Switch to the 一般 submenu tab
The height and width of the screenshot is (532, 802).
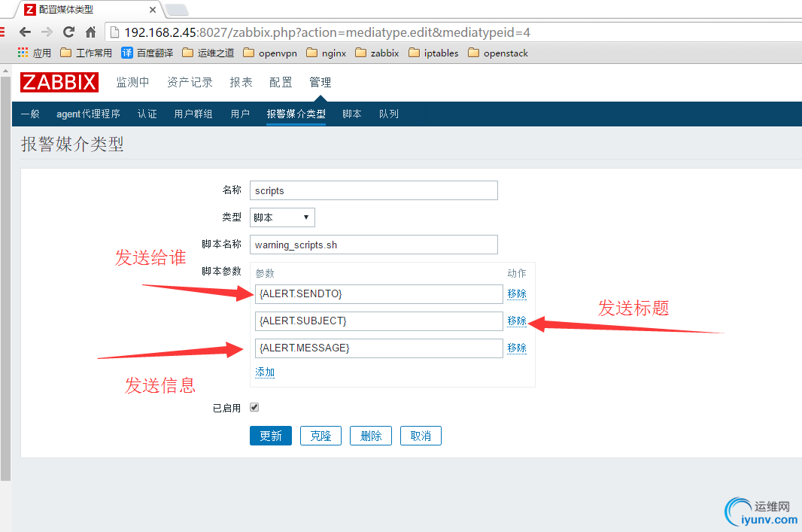(x=30, y=114)
